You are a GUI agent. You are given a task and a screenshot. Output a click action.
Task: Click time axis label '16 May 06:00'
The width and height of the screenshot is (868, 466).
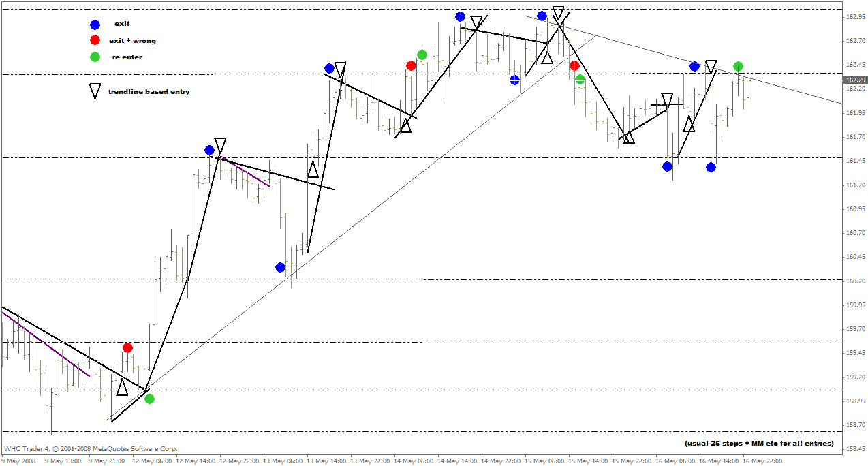point(675,461)
